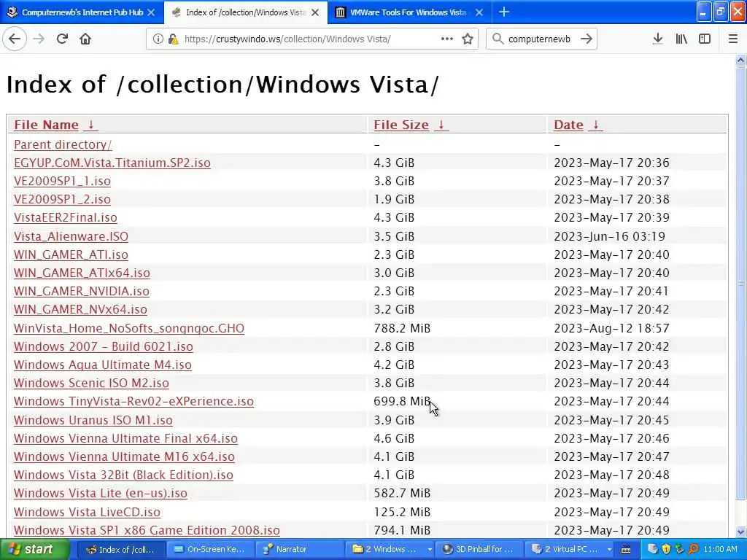
Task: Click the scrollbar up arrow
Action: (740, 60)
